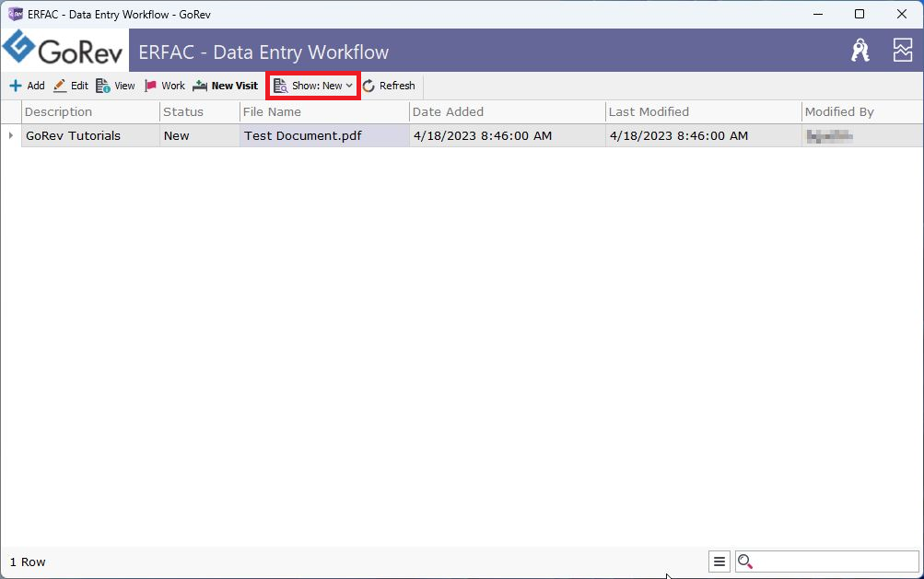Maximize the GoRev window
Image resolution: width=924 pixels, height=579 pixels.
(x=860, y=14)
